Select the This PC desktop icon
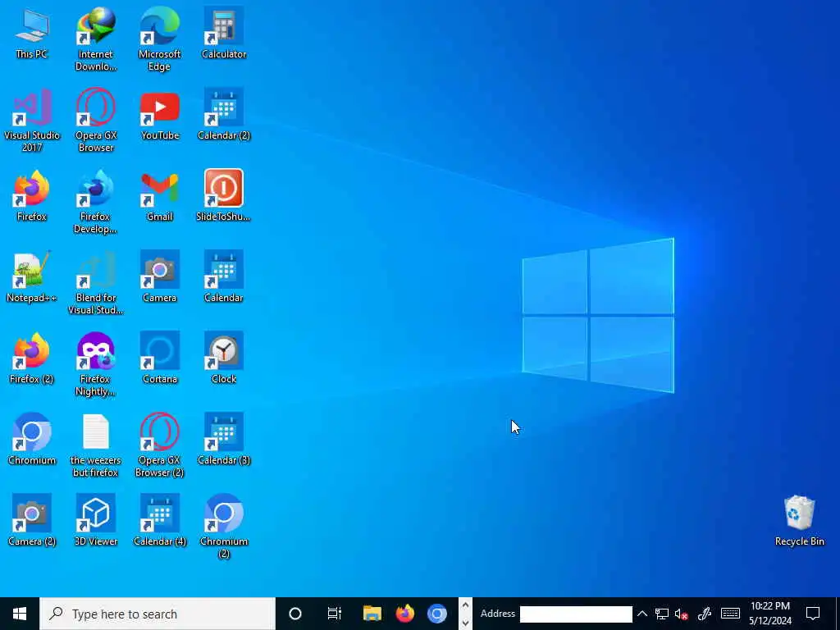The width and height of the screenshot is (840, 630). [x=32, y=33]
